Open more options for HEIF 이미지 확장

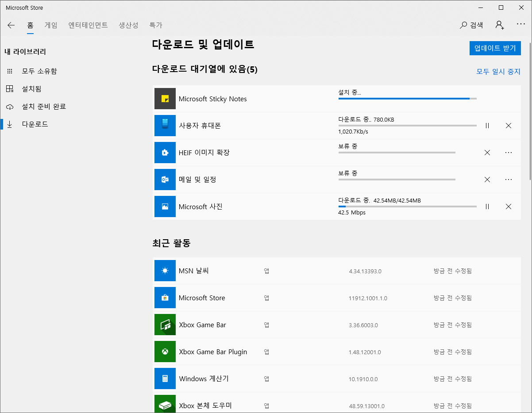pos(509,153)
